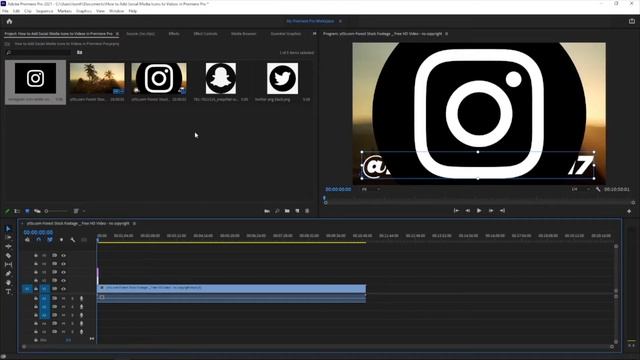This screenshot has width=640, height=360.
Task: Select the Selection tool arrow
Action: coord(8,229)
